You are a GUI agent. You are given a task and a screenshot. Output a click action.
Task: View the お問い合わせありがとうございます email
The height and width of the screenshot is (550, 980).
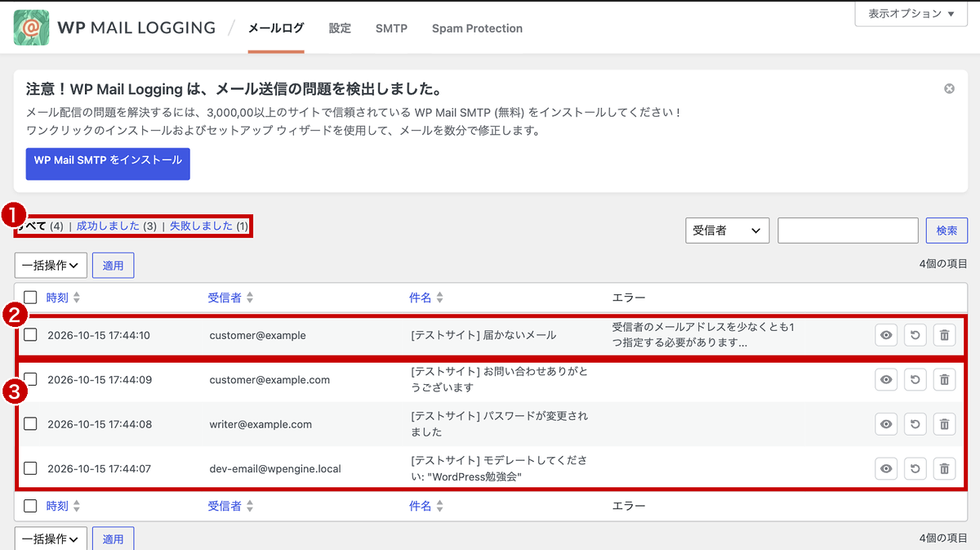pyautogui.click(x=887, y=380)
